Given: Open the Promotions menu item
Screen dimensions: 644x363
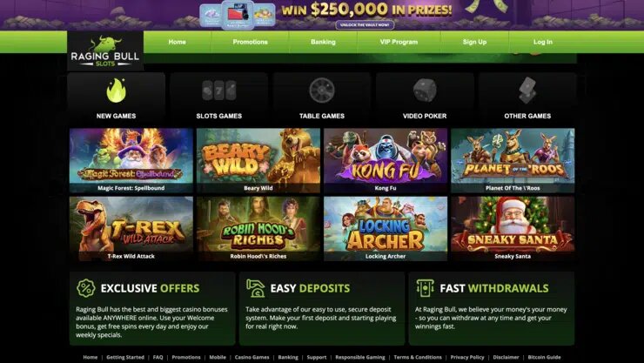Looking at the screenshot, I should click(250, 42).
